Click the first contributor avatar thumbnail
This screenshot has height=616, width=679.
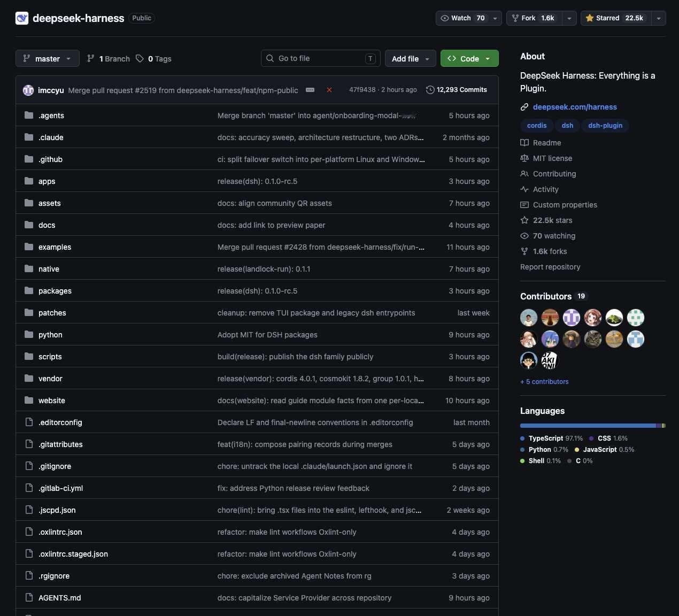[x=529, y=318]
